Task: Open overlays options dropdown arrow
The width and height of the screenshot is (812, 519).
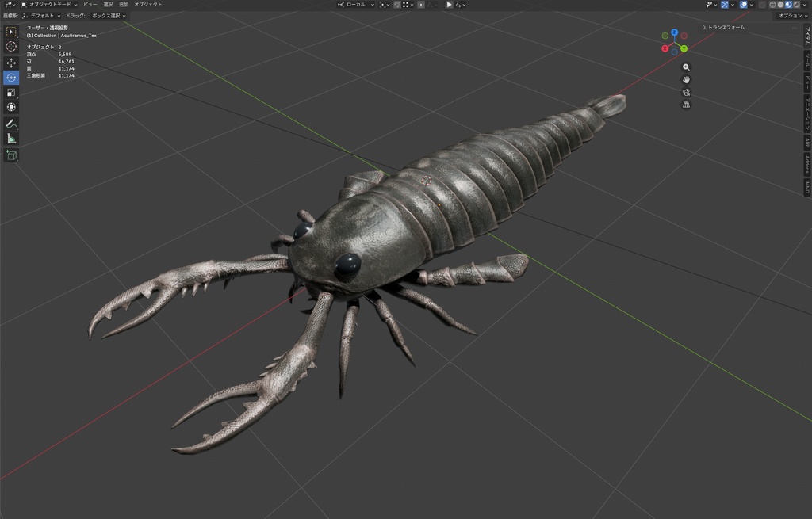Action: pyautogui.click(x=752, y=5)
